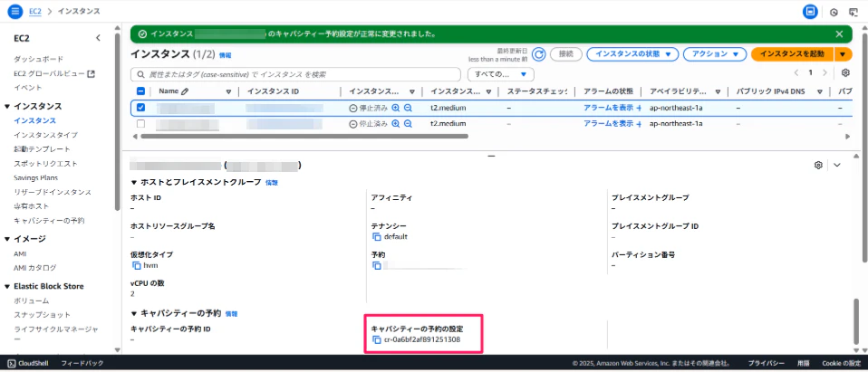
Task: Open Capacity Reservations in sidebar
Action: click(49, 221)
